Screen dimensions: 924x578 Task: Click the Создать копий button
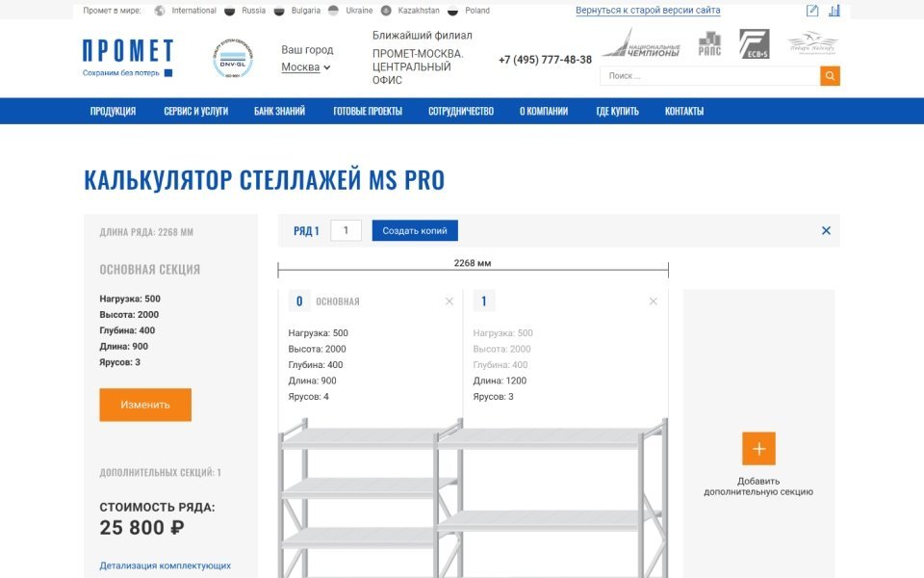(x=415, y=230)
